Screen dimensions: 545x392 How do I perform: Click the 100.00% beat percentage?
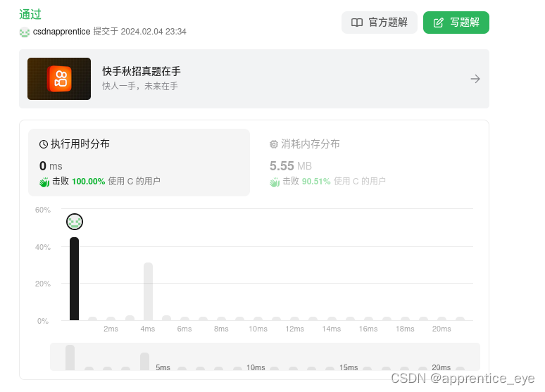click(x=88, y=182)
